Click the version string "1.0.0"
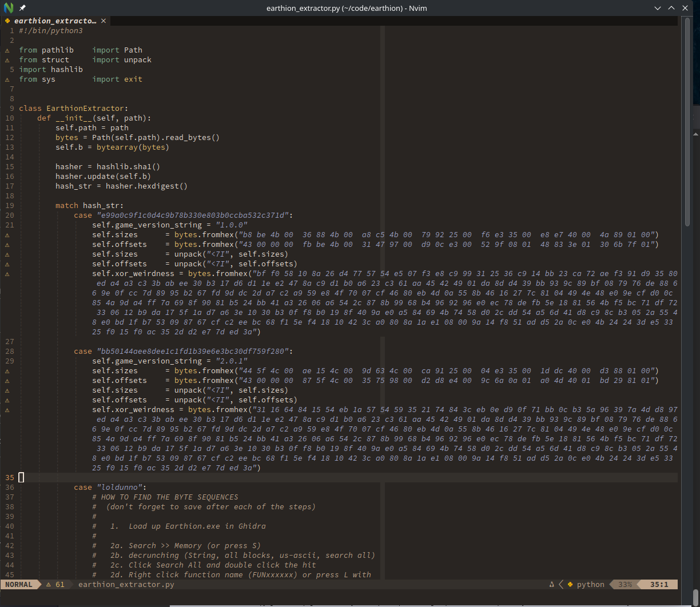The image size is (700, 607). (x=232, y=225)
